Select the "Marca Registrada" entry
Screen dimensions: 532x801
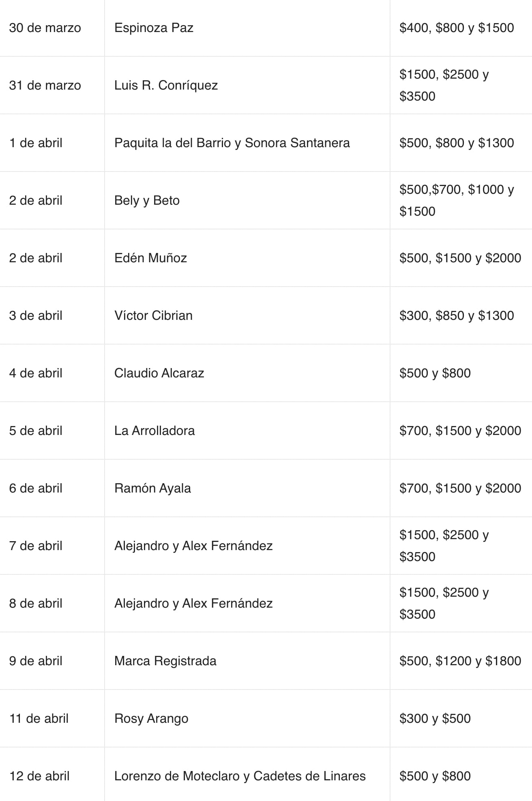(165, 661)
